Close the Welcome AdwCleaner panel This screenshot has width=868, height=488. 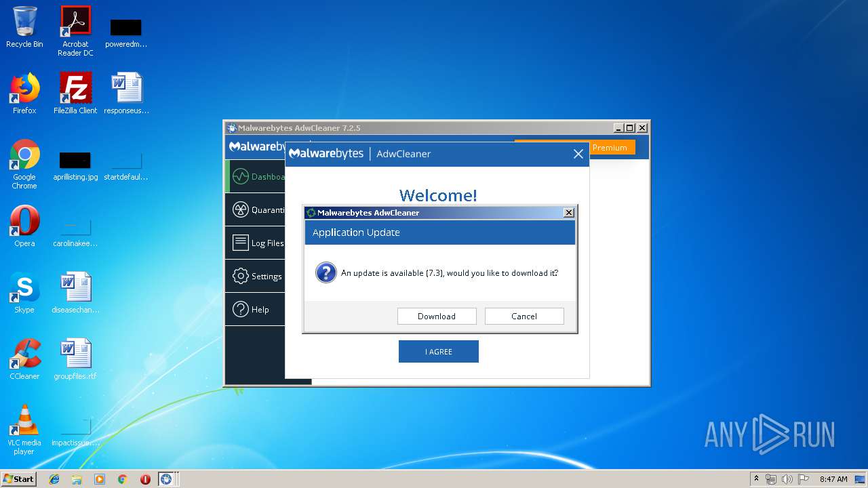(x=578, y=154)
